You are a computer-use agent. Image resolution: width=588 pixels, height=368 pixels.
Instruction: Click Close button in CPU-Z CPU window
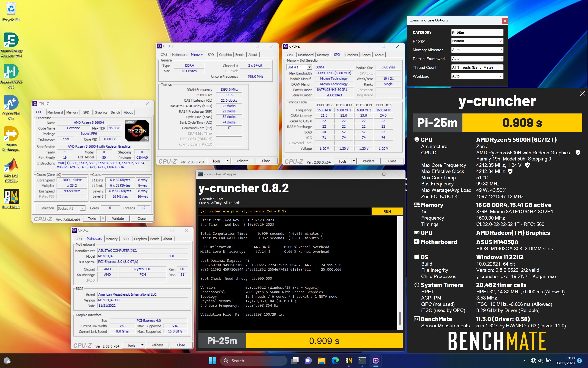tap(141, 219)
